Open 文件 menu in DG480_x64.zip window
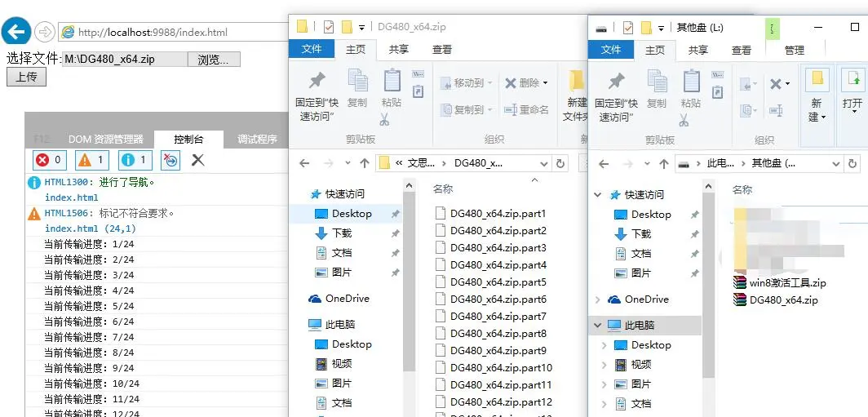This screenshot has width=868, height=417. point(312,49)
